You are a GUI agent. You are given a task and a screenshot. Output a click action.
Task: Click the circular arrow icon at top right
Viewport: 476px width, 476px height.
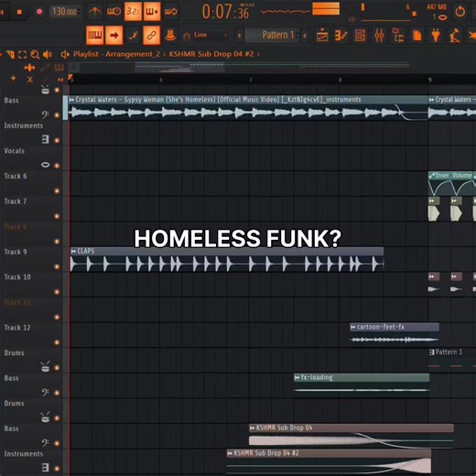pyautogui.click(x=460, y=12)
